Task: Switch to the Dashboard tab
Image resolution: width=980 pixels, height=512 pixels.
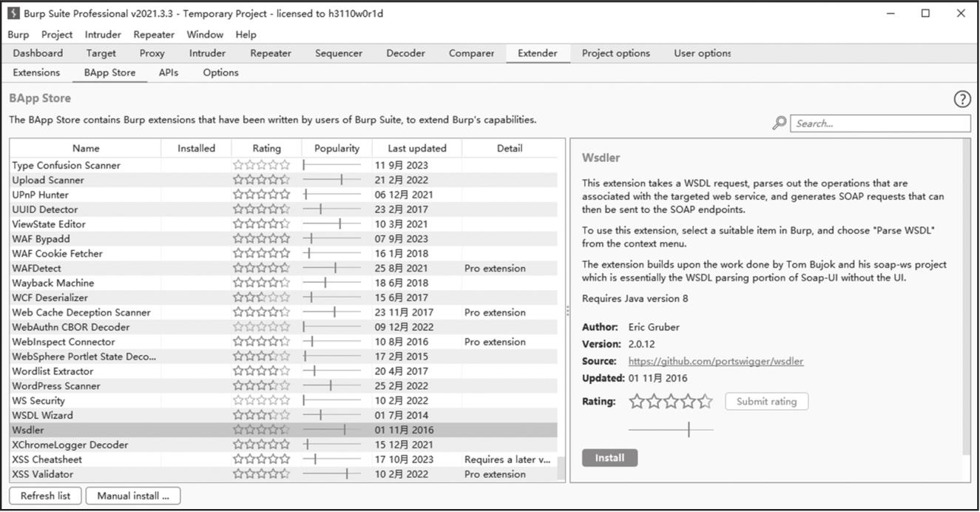Action: (38, 53)
